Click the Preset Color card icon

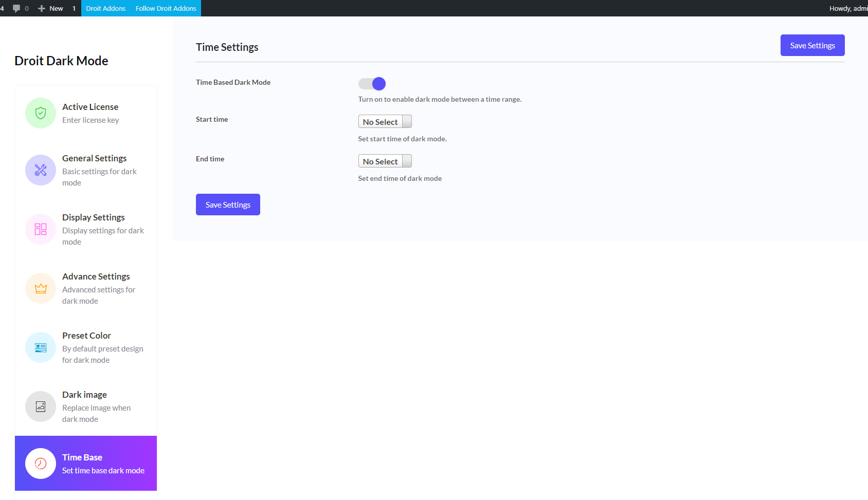[x=41, y=347]
